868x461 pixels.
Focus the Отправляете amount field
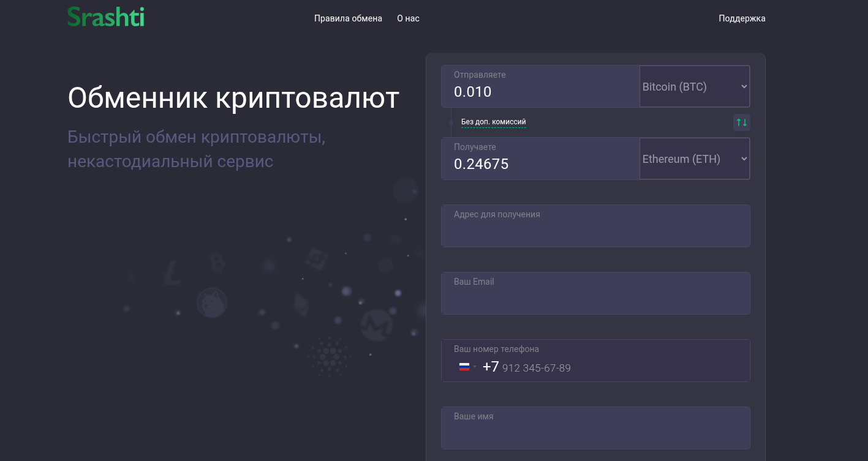539,92
